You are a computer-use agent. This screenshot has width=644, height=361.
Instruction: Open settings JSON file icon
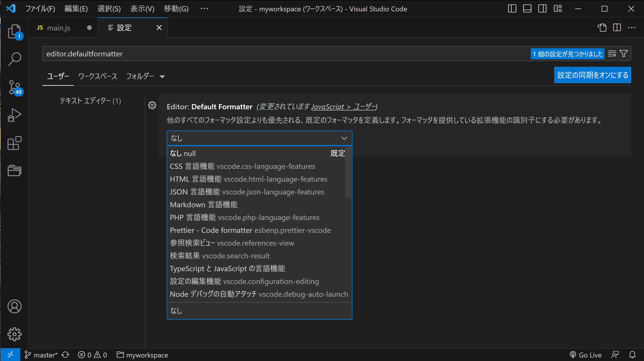pyautogui.click(x=602, y=28)
